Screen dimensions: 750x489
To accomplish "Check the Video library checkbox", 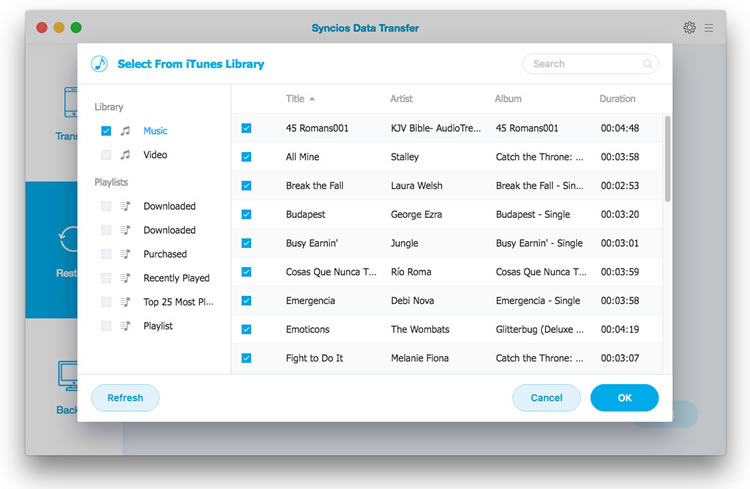I will click(x=106, y=155).
